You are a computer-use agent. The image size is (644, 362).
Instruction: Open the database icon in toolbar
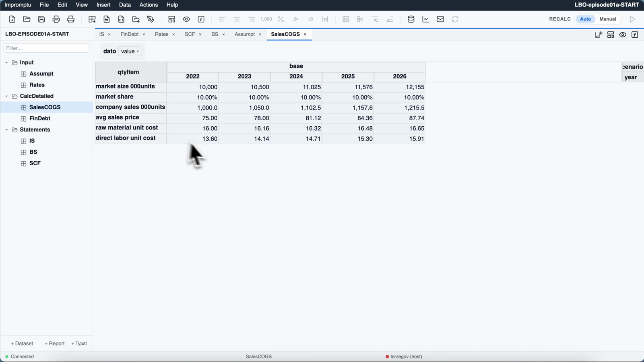click(411, 19)
